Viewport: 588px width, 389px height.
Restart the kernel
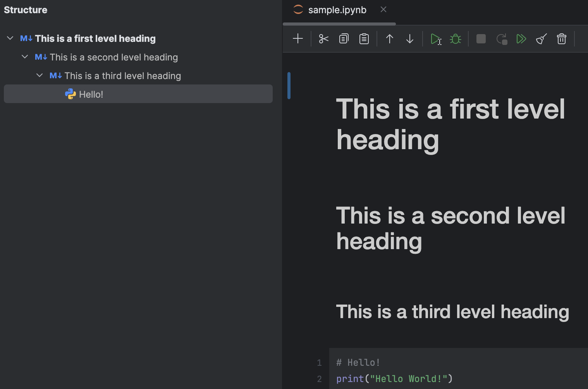coord(501,39)
